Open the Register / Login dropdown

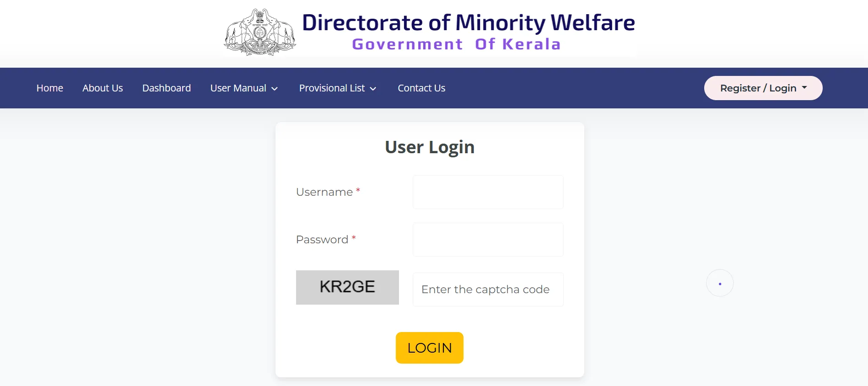point(762,88)
